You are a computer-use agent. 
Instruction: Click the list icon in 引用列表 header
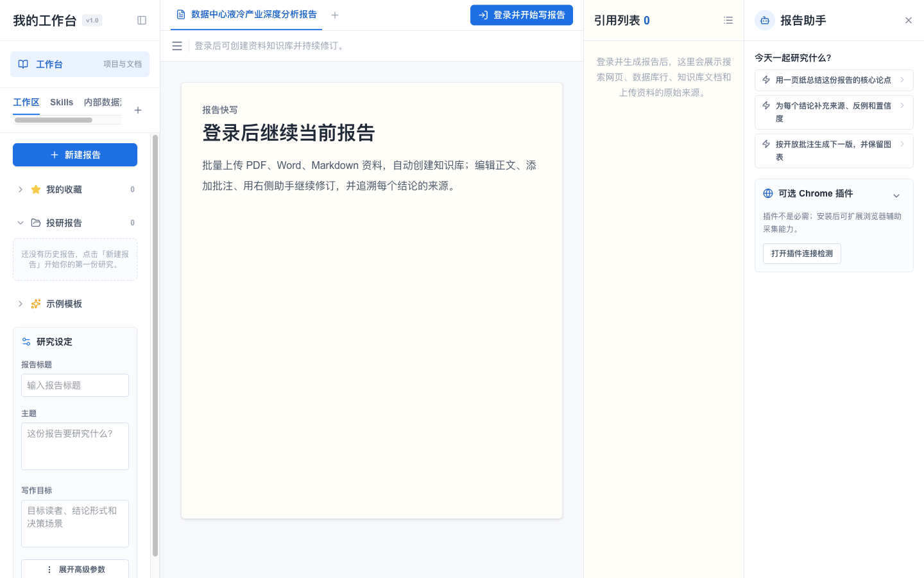tap(728, 21)
